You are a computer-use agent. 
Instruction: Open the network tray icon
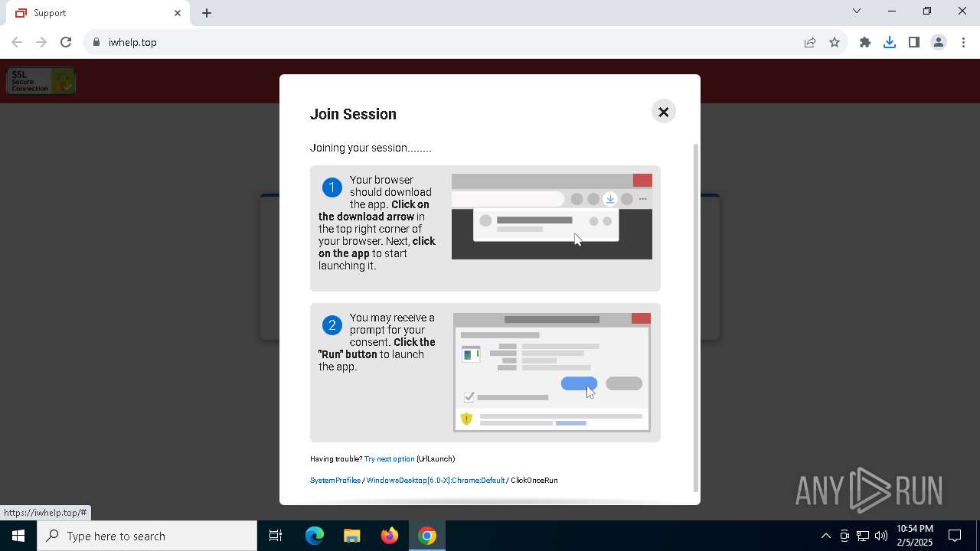tap(863, 536)
